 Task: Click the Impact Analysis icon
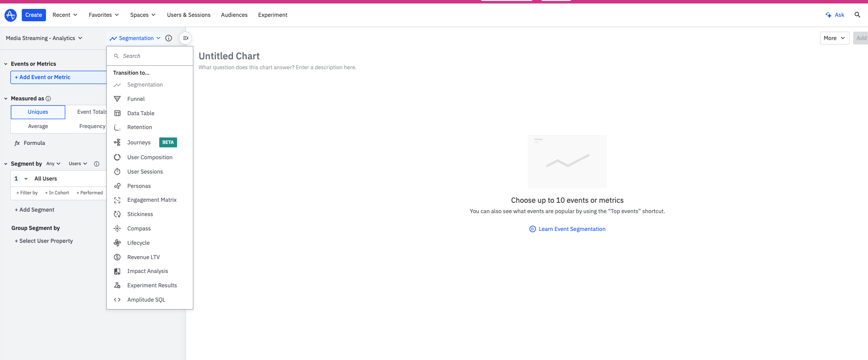117,271
